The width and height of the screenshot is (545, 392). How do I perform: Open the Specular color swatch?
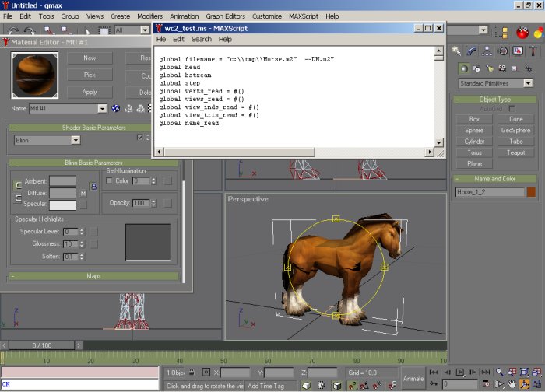[62, 205]
